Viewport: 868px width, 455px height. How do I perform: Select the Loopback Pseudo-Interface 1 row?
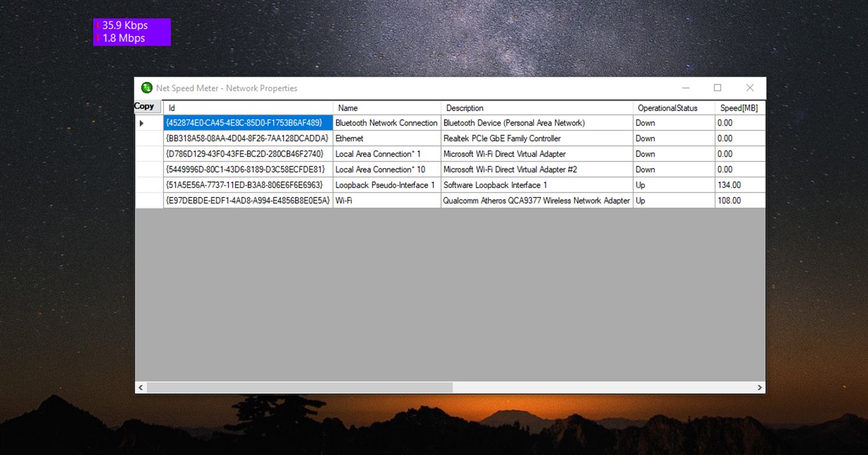click(x=385, y=184)
